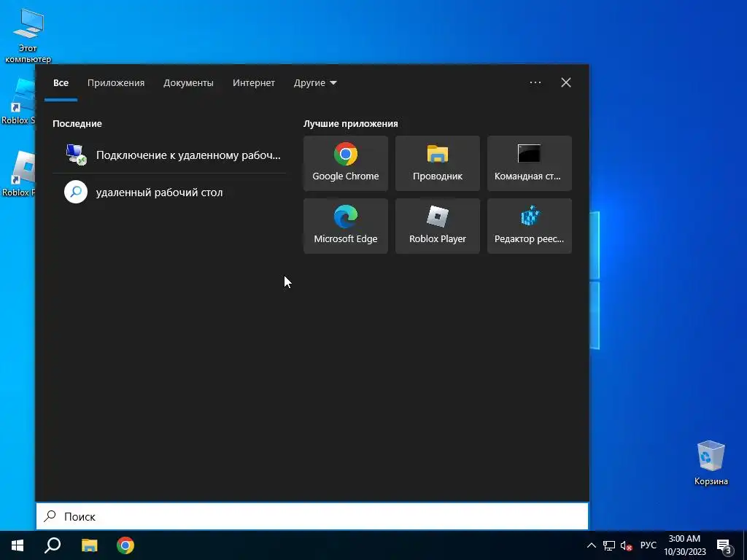This screenshot has height=560, width=747.
Task: Select Корзина desktop icon
Action: [x=711, y=463]
